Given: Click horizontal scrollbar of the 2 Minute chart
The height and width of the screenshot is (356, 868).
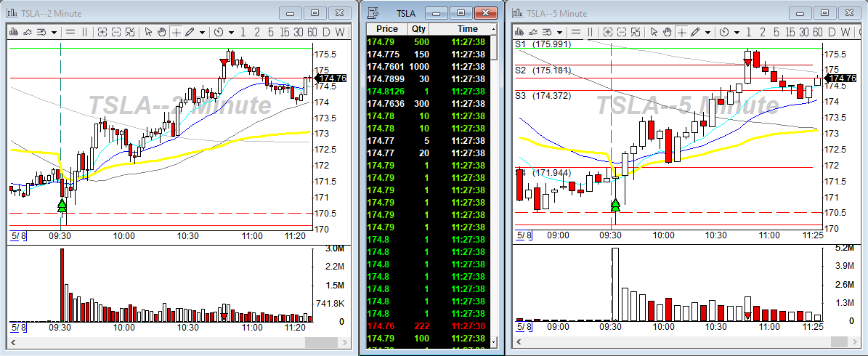Looking at the screenshot, I should coord(180,342).
